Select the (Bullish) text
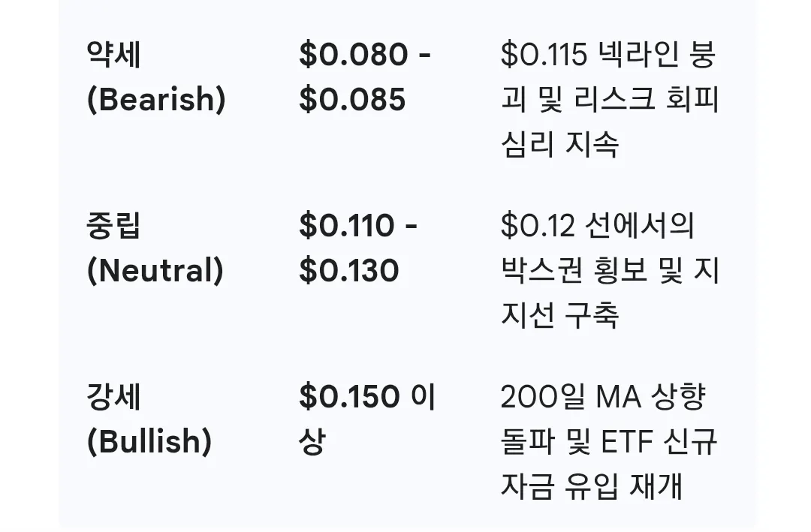Viewport: 811px width, 532px height. (x=149, y=441)
